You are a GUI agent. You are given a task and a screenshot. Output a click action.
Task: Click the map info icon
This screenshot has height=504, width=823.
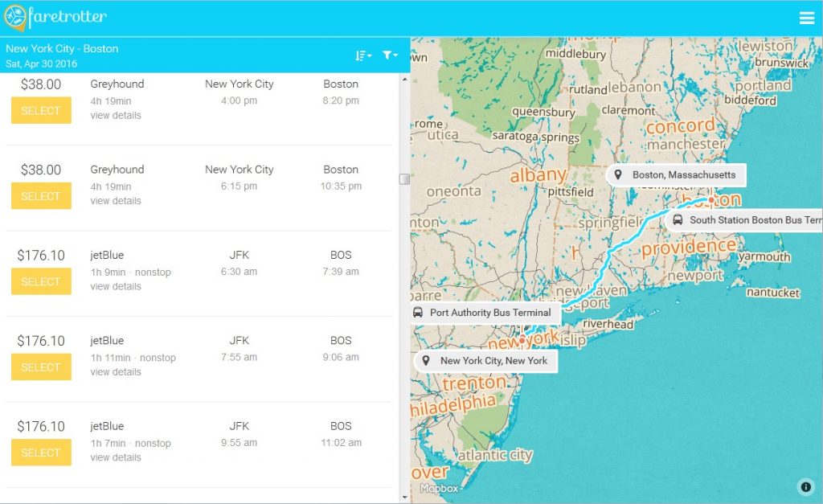(805, 486)
